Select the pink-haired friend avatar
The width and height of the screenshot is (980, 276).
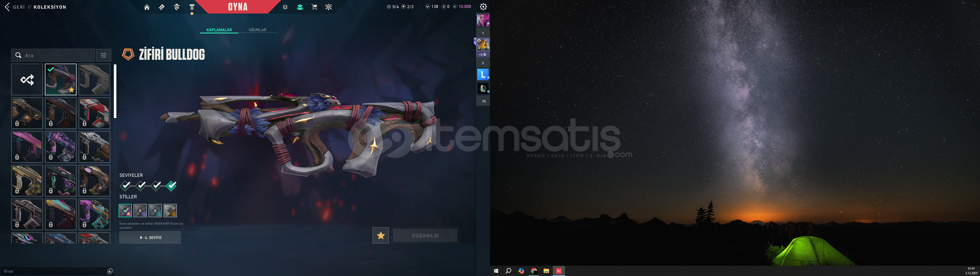coord(483,20)
